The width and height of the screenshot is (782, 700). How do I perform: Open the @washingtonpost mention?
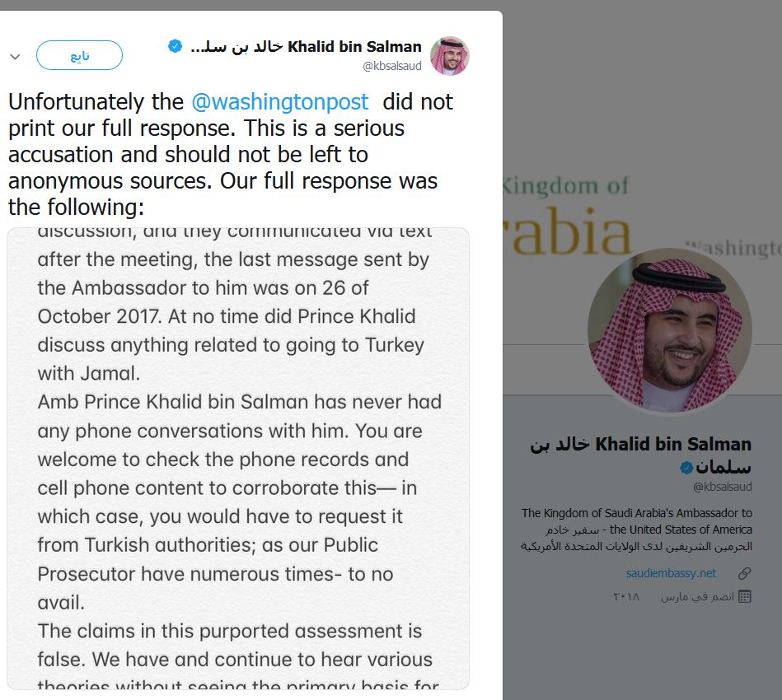click(x=280, y=102)
